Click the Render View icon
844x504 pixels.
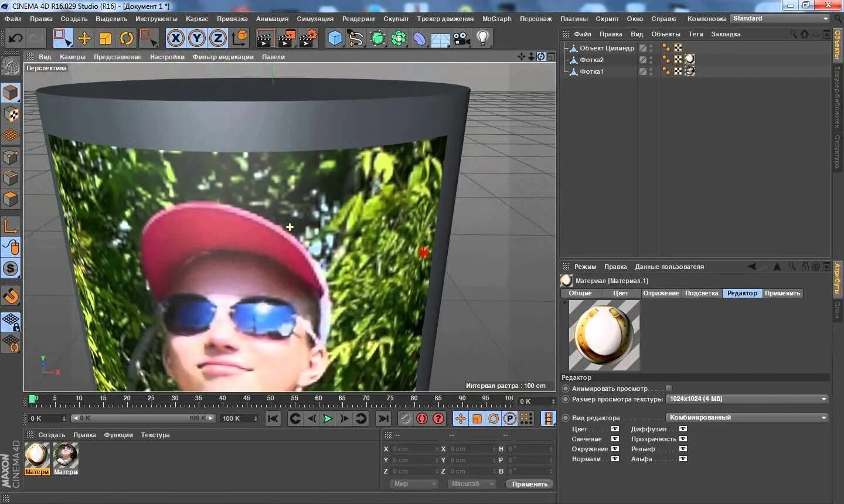coord(265,38)
